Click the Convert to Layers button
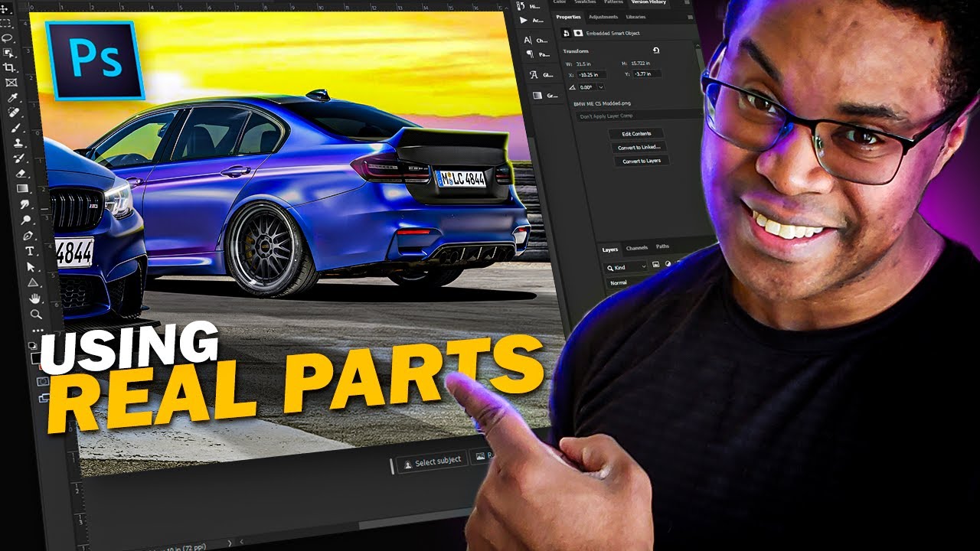Viewport: 980px width, 551px height. point(642,161)
